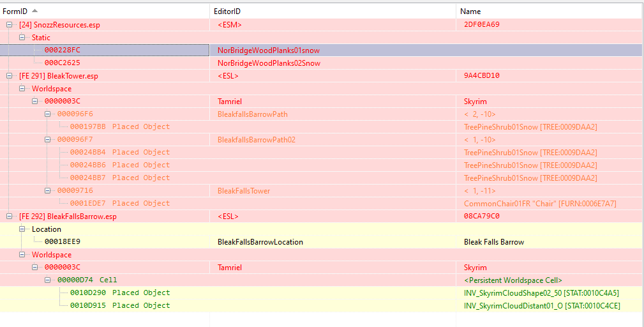Collapse the [FE 292] BleakFallsBarrow.esp node
Image resolution: width=644 pixels, height=327 pixels.
[x=9, y=216]
